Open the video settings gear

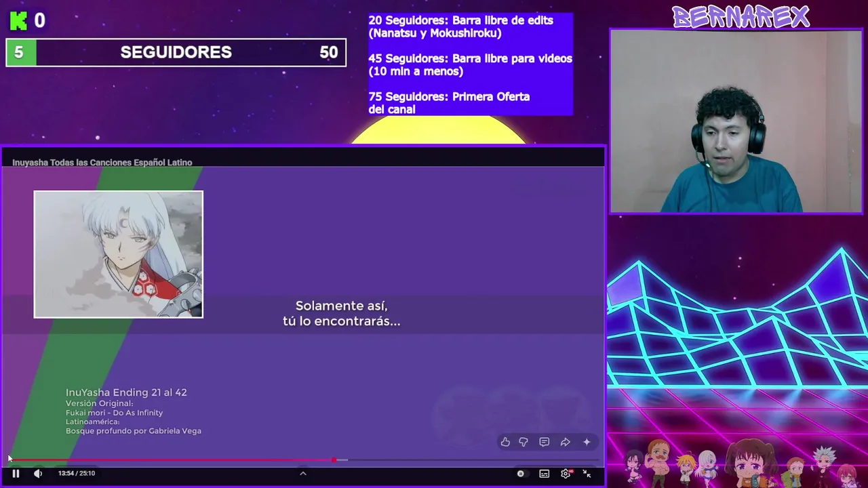566,474
